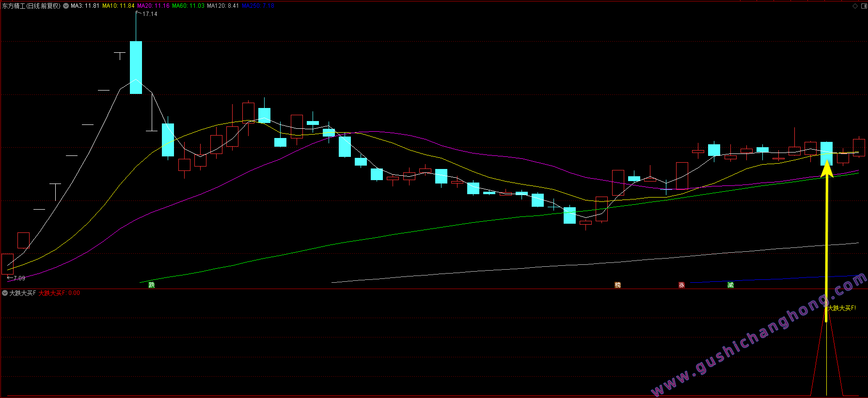Image resolution: width=868 pixels, height=398 pixels.
Task: Select the 东方精工(日线,前复权) title text
Action: click(32, 6)
